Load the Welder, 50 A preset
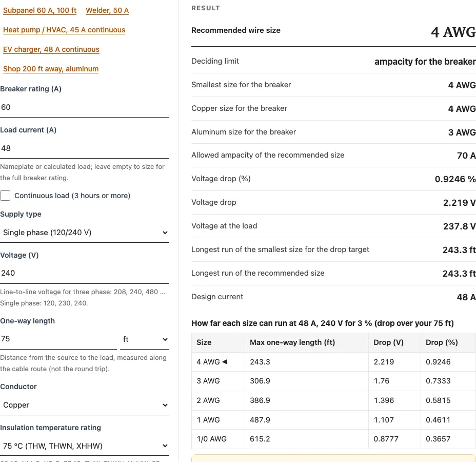This screenshot has width=476, height=462. coord(107,10)
